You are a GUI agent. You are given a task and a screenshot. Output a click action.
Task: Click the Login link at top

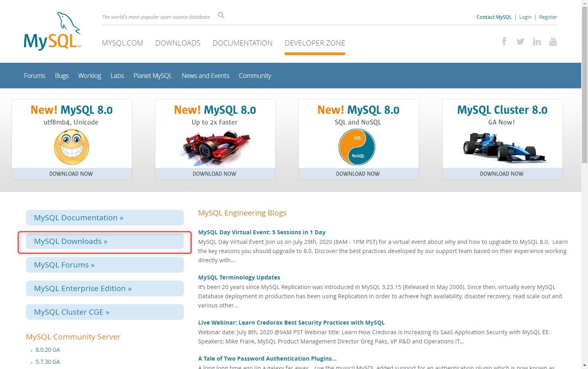point(525,17)
